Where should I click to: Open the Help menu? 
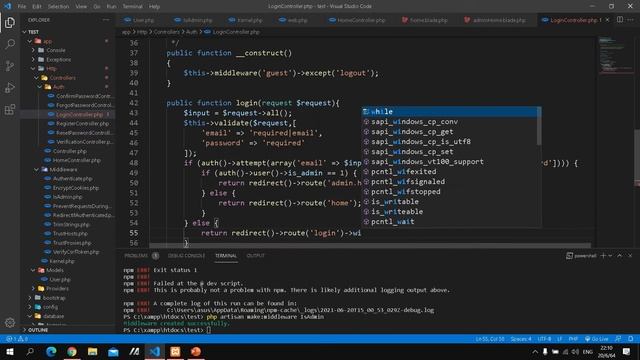[x=154, y=7]
